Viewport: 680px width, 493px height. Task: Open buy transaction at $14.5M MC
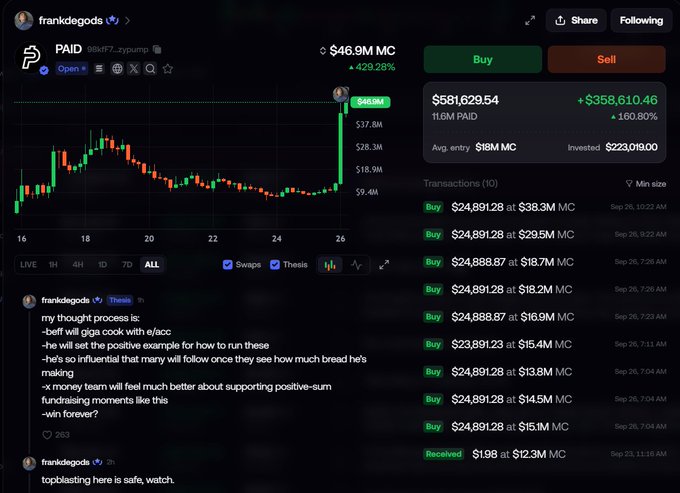click(545, 399)
